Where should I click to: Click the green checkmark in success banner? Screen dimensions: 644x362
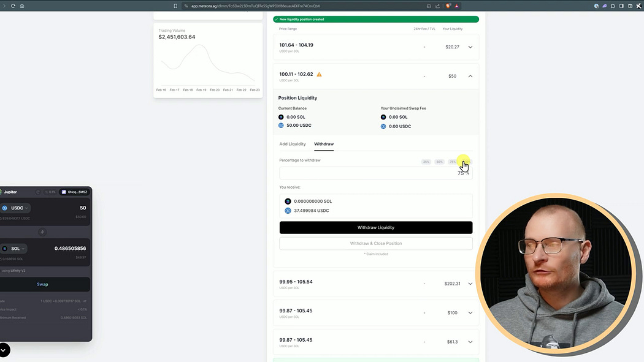pyautogui.click(x=277, y=19)
